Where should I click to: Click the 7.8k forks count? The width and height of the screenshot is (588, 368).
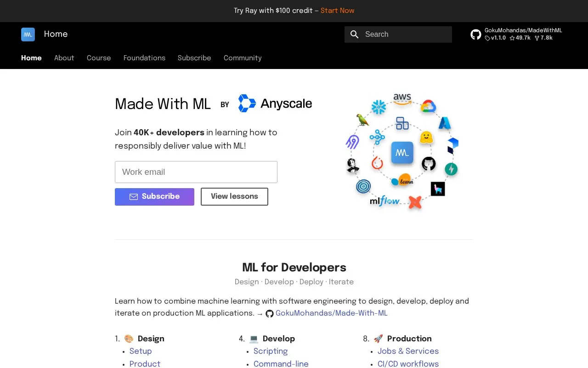point(543,38)
